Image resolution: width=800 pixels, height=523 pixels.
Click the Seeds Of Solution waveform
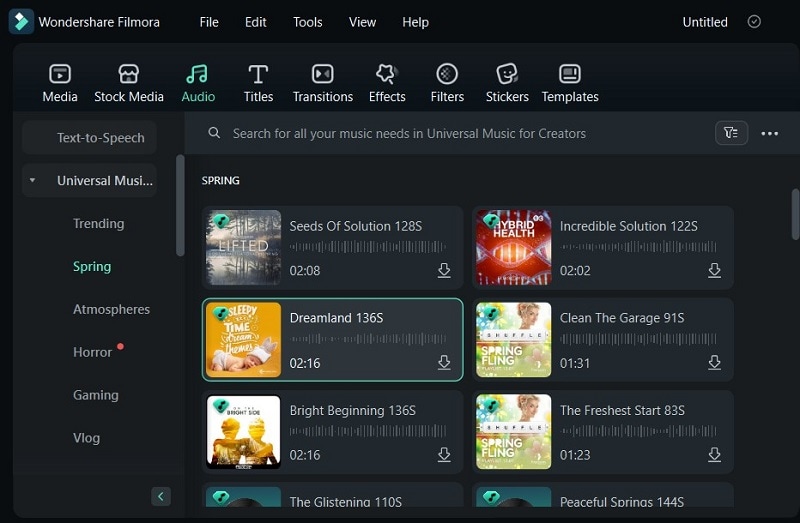click(x=368, y=247)
